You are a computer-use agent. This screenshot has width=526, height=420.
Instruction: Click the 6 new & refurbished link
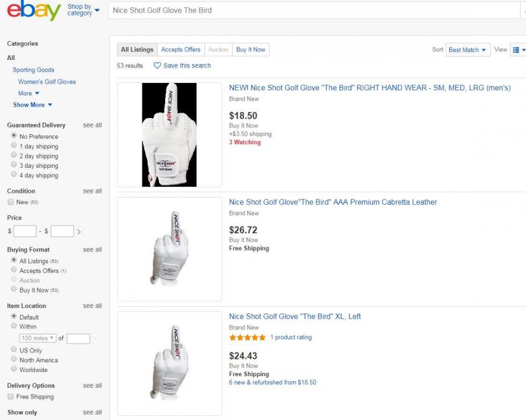click(x=272, y=382)
